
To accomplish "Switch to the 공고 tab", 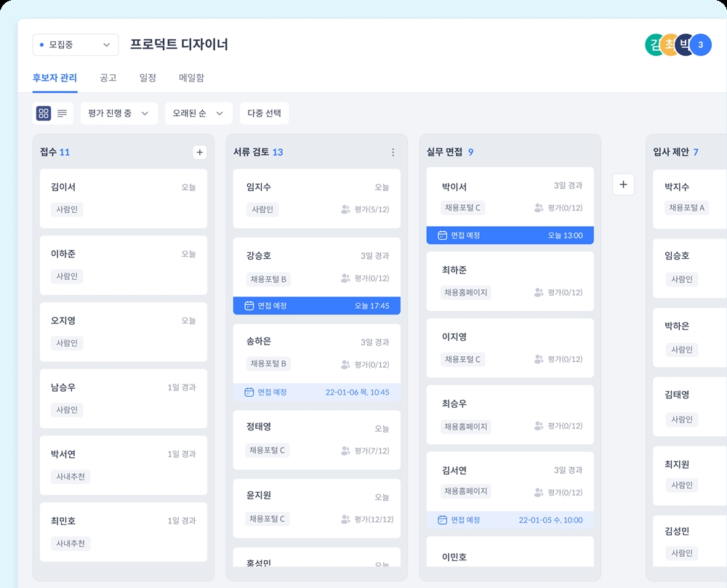I will coord(108,78).
